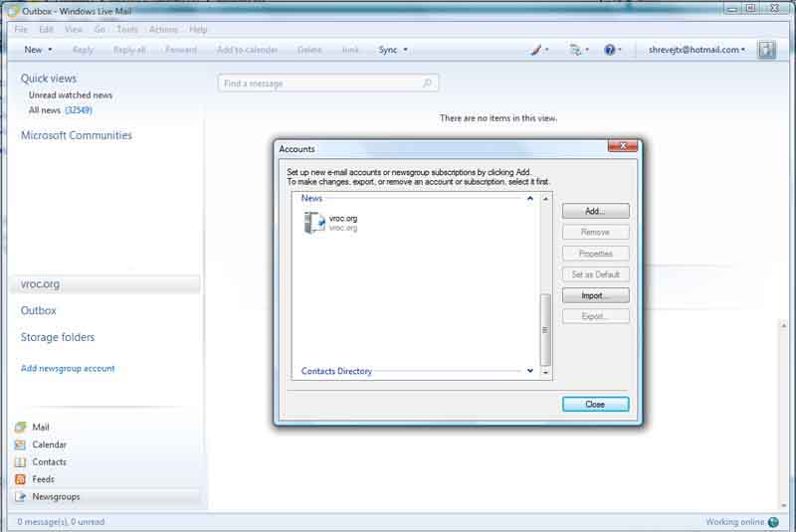The width and height of the screenshot is (796, 532).
Task: Open the Go menu
Action: click(x=99, y=30)
